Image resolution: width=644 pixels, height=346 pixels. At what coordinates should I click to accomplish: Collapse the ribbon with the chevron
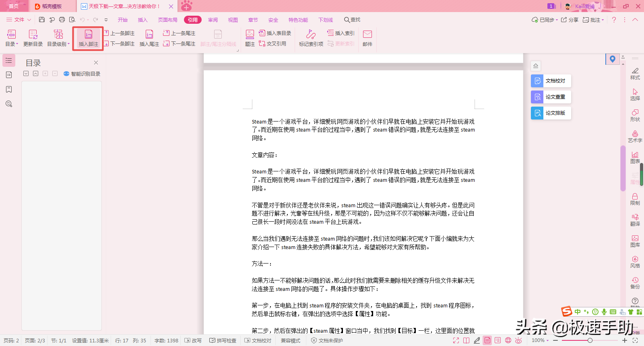(635, 20)
